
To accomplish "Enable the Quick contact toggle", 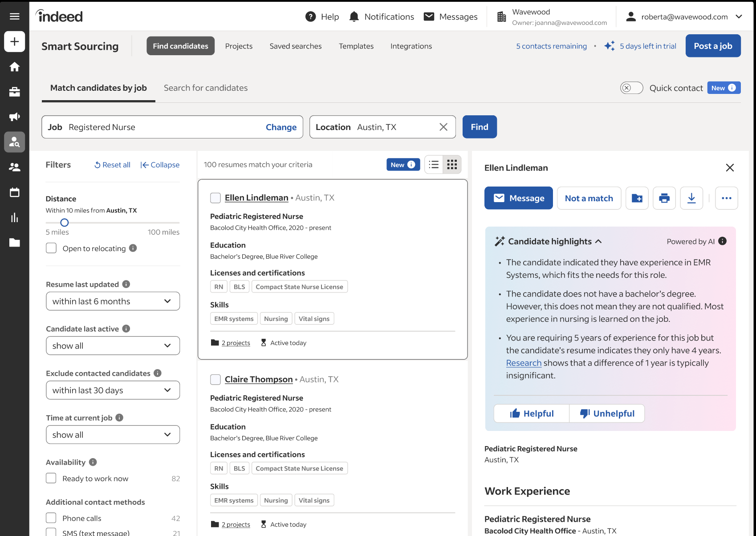I will [x=631, y=88].
